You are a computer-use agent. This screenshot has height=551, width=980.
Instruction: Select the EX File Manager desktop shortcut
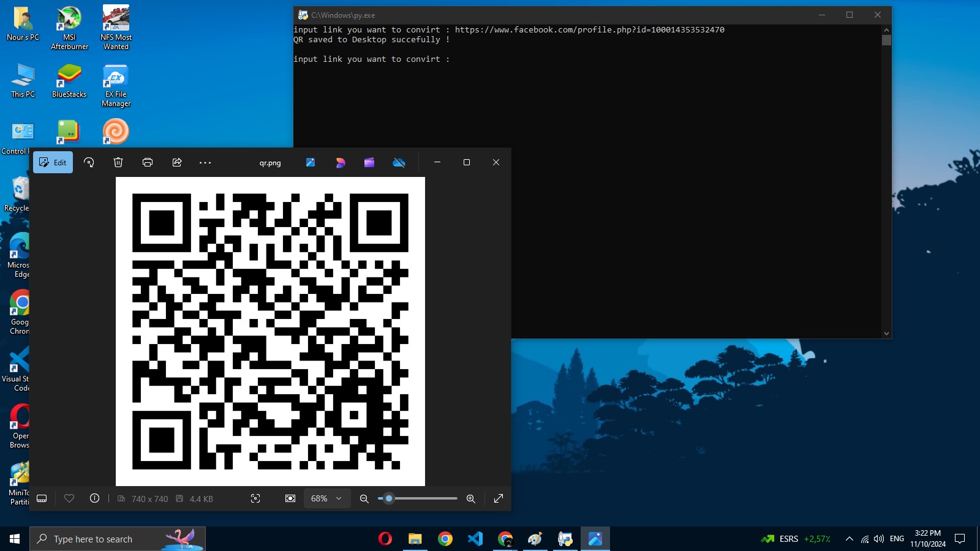[116, 86]
